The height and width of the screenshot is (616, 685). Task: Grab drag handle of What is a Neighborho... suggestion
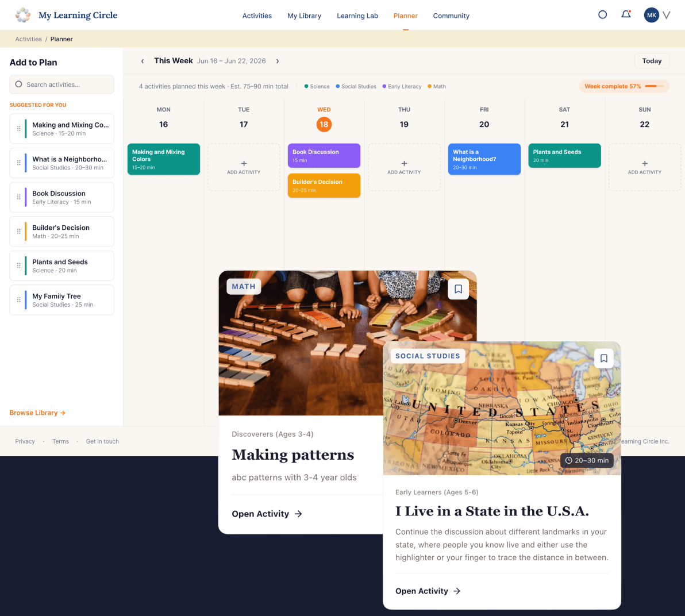click(x=19, y=163)
